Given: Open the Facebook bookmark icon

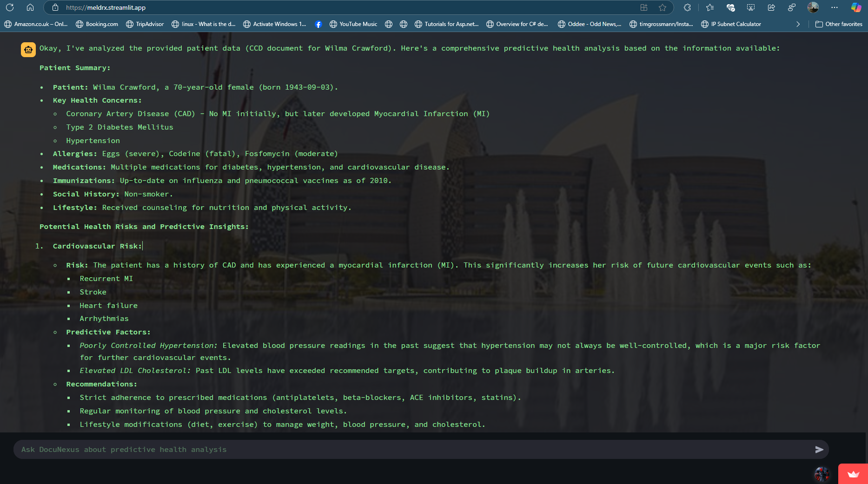Looking at the screenshot, I should pos(318,24).
